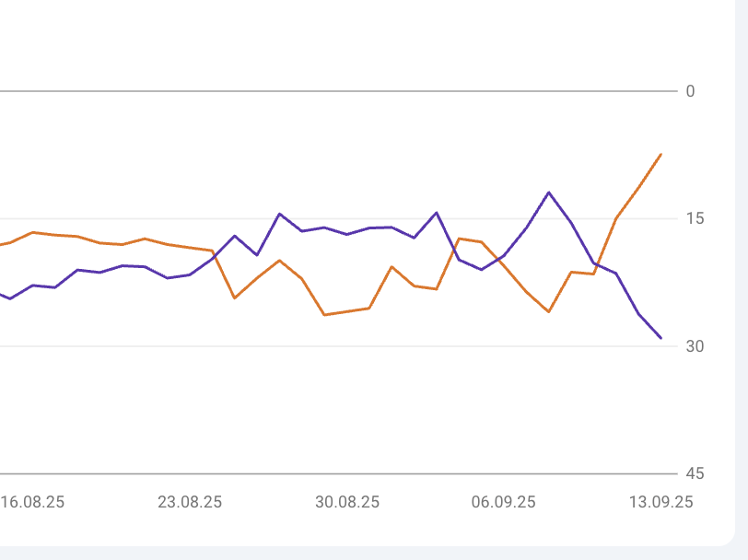Viewport: 748px width, 560px height.
Task: Click the purple line's highest peak after 06.09.25
Action: [549, 192]
